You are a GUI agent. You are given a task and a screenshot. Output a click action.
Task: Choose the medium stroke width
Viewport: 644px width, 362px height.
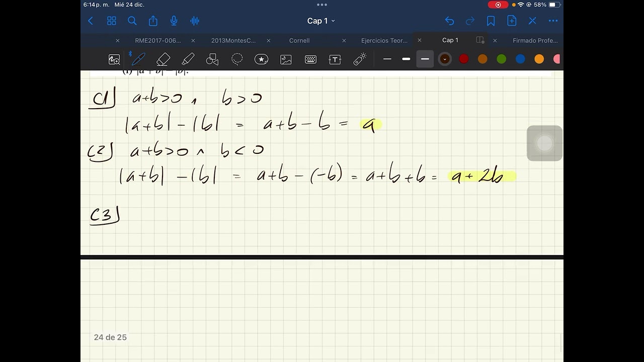coord(406,59)
